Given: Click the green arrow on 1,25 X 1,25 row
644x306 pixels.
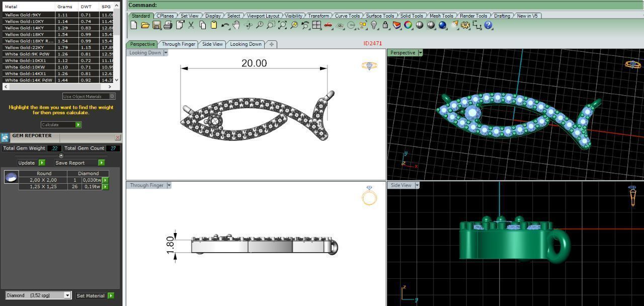Looking at the screenshot, I should click(105, 186).
